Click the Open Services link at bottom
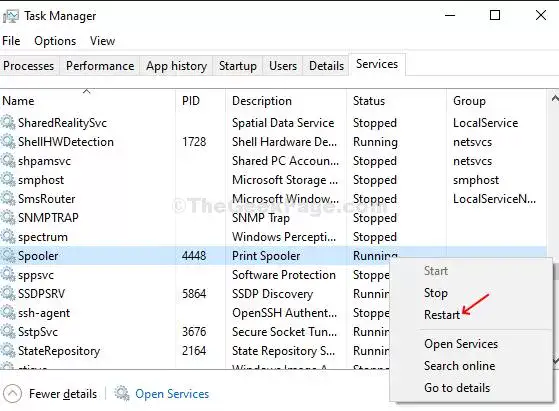Image resolution: width=559 pixels, height=411 pixels. pyautogui.click(x=172, y=394)
